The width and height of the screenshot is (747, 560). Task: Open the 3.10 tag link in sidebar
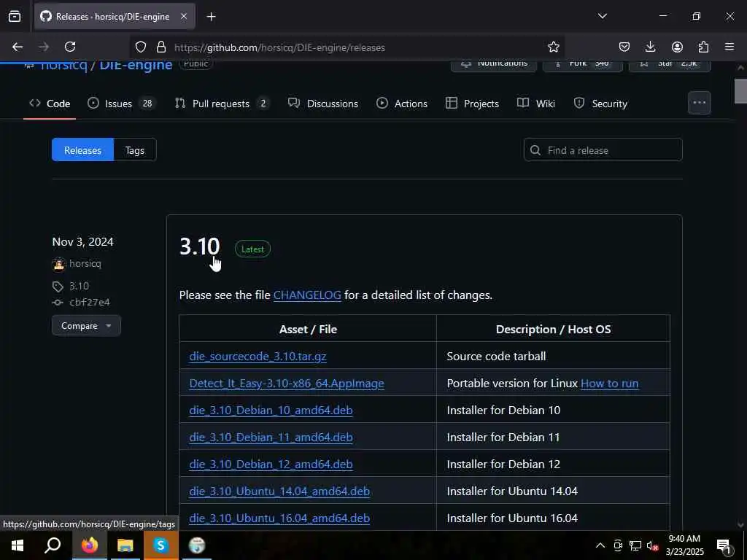pos(79,286)
